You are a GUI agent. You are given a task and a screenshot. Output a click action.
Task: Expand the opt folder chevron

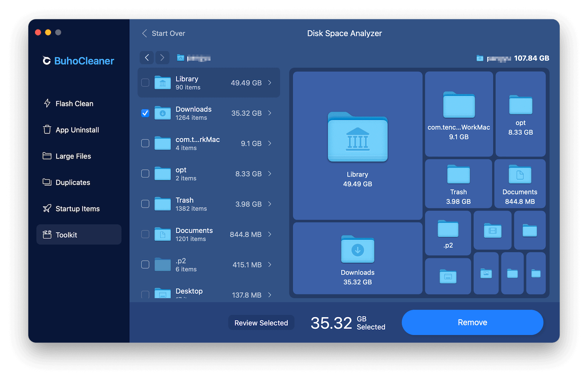pos(270,174)
